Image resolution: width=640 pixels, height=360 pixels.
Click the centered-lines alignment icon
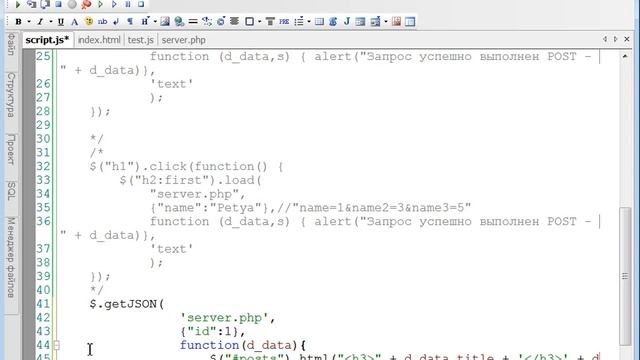point(234,21)
